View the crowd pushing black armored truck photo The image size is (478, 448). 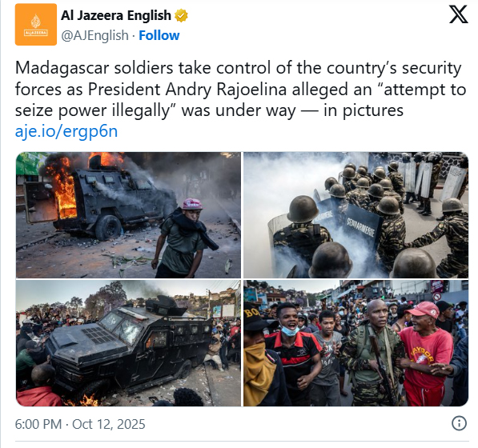tap(128, 343)
